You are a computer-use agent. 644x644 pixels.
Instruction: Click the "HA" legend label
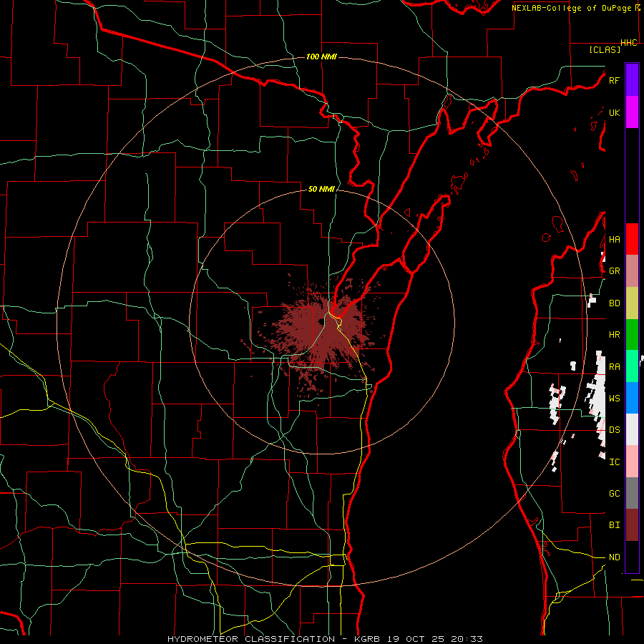614,240
